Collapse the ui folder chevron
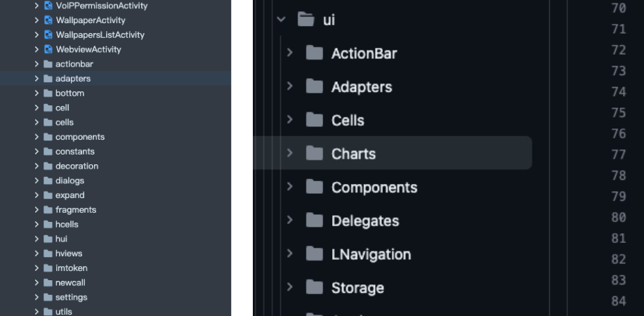 point(281,20)
